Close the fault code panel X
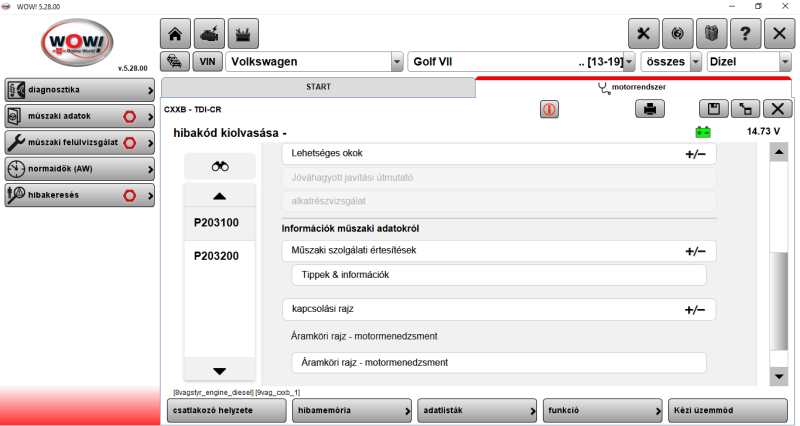 pos(778,109)
